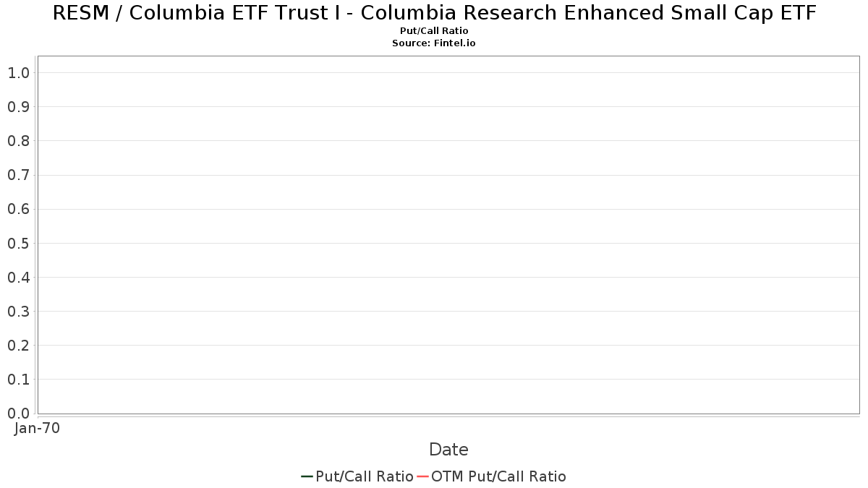Click the 0.7 y-axis label
Image resolution: width=868 pixels, height=488 pixels.
tap(19, 175)
